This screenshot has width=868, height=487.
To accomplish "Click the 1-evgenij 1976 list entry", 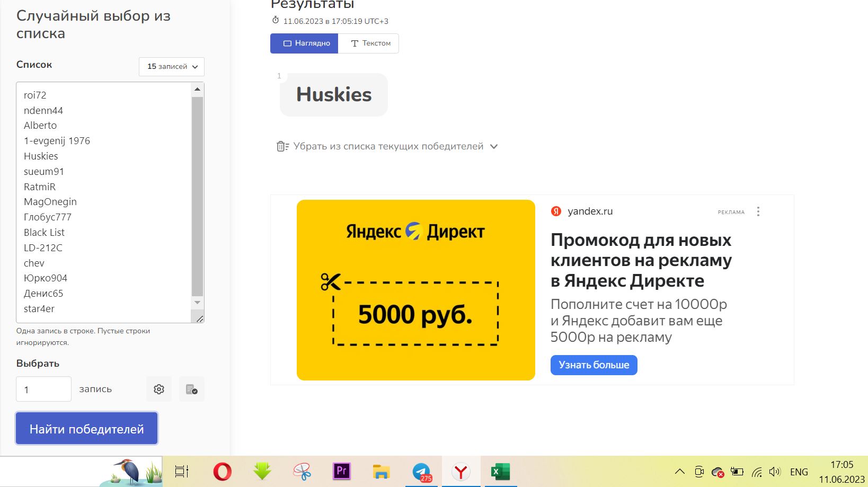I will point(57,141).
